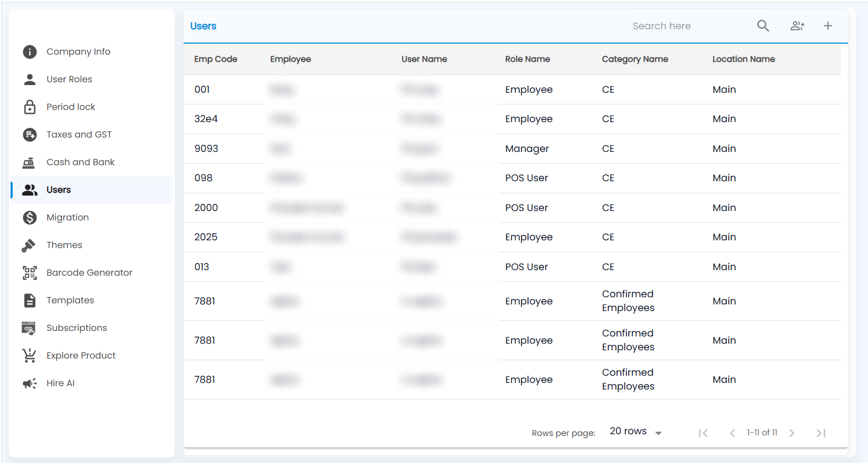Select the row with Emp Code 9093

point(512,149)
